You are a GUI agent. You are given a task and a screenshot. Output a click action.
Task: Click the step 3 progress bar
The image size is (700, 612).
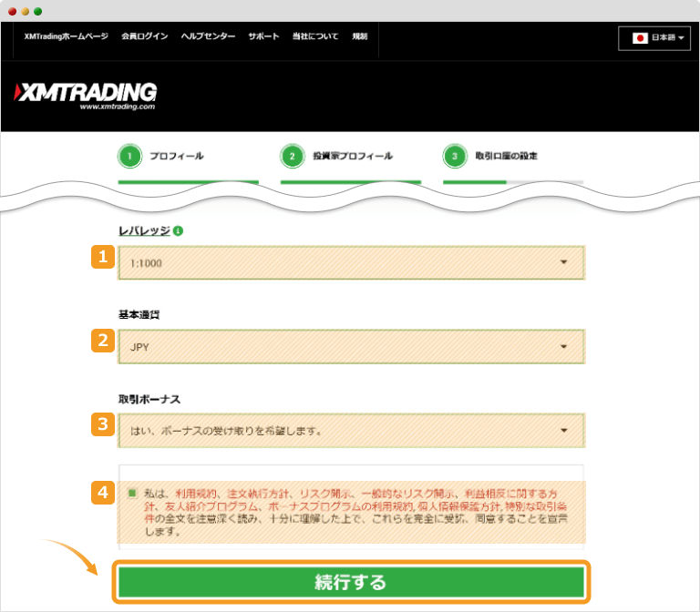[x=513, y=182]
